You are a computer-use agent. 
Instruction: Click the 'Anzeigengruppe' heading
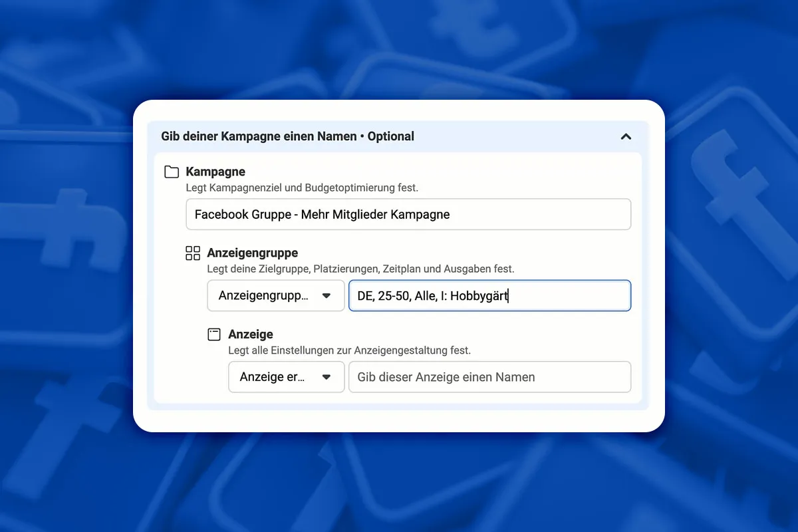click(253, 253)
